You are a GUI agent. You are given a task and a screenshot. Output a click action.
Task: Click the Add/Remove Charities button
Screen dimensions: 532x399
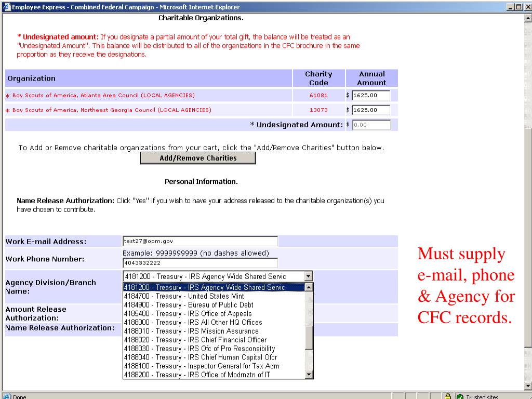point(198,158)
